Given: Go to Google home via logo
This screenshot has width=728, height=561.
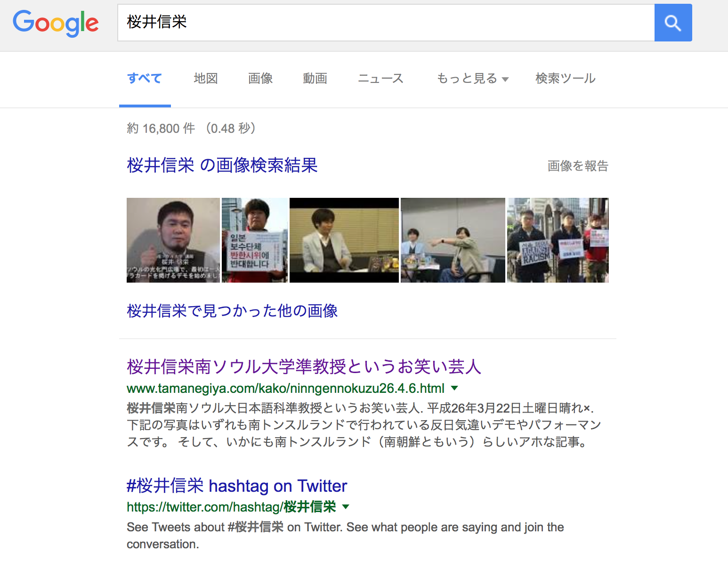Looking at the screenshot, I should [x=56, y=23].
